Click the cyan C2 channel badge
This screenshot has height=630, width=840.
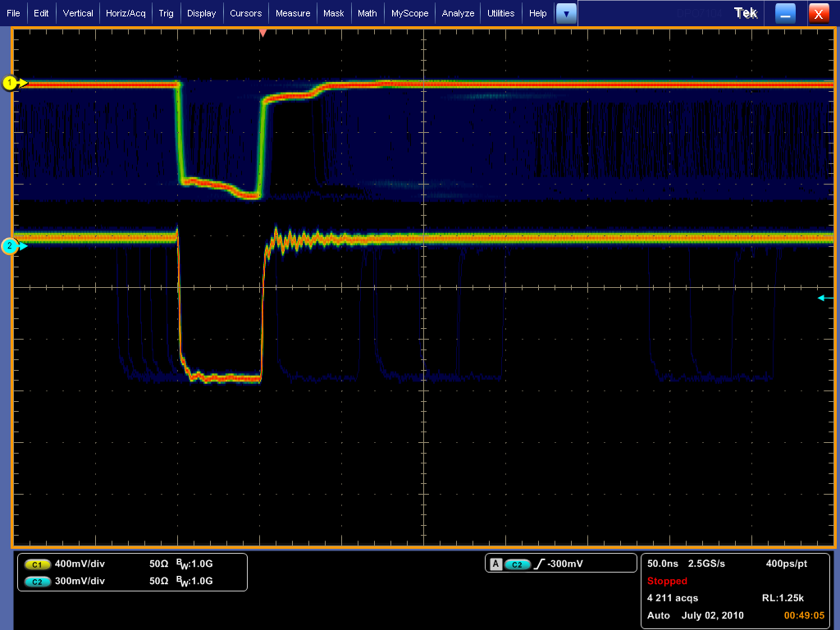coord(37,582)
